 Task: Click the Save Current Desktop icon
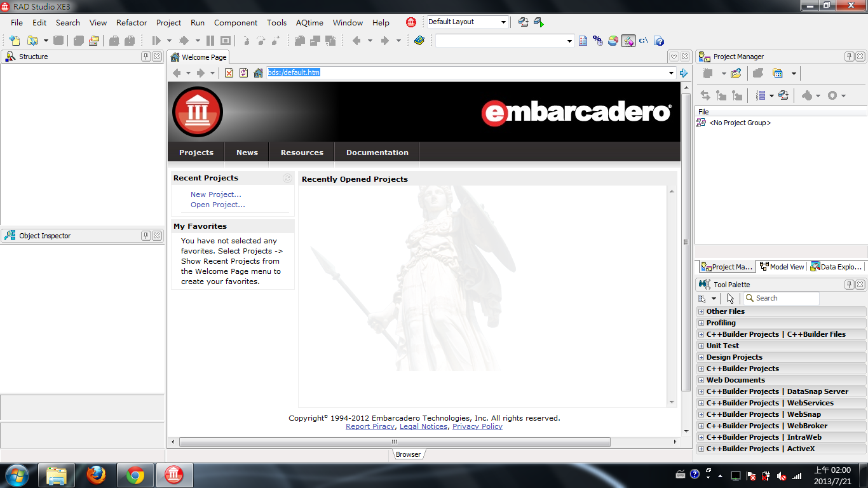click(x=523, y=22)
